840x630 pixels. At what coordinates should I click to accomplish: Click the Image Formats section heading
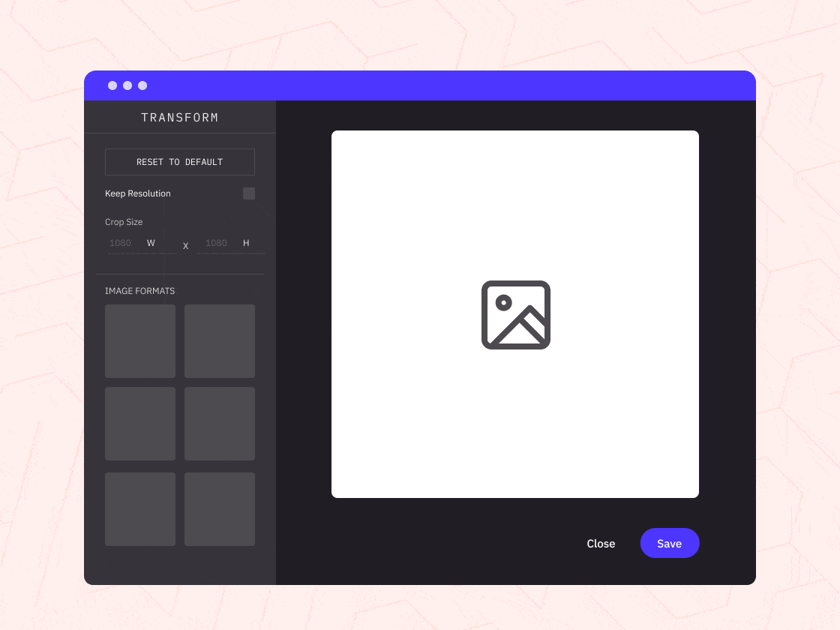click(x=140, y=291)
